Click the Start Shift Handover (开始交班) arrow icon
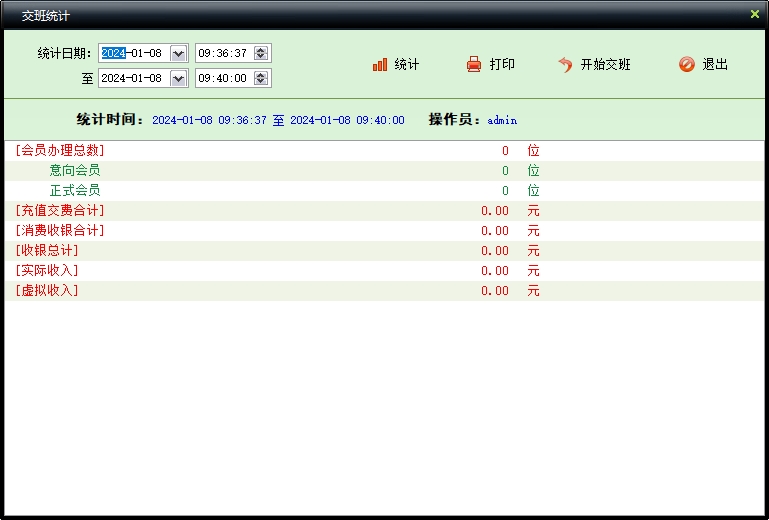Viewport: 769px width, 520px height. coord(565,65)
